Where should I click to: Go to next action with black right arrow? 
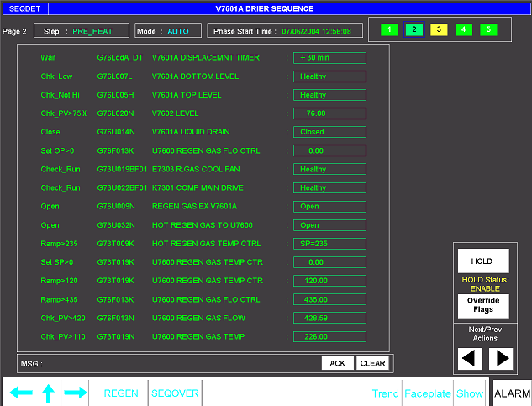[501, 358]
